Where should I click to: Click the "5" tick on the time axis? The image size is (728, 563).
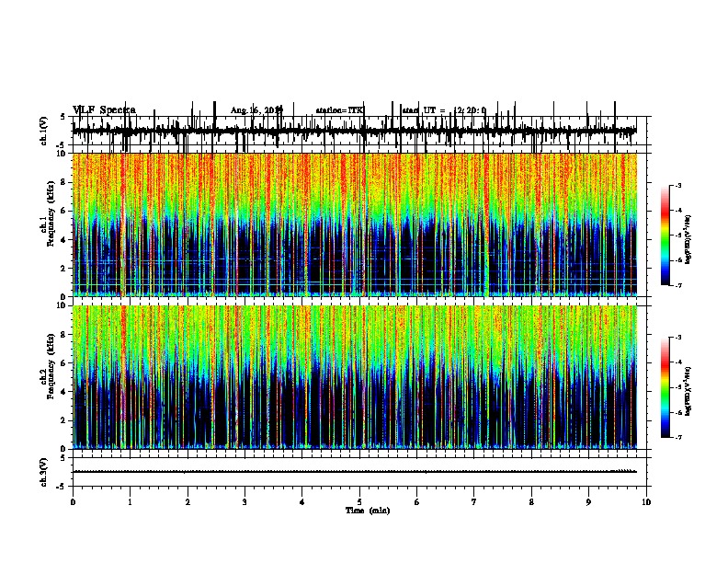point(359,502)
